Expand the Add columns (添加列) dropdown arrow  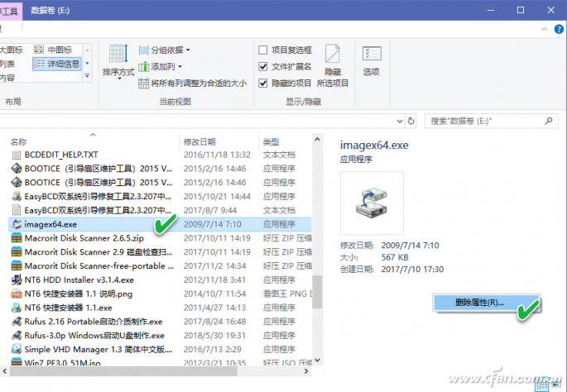tap(180, 66)
